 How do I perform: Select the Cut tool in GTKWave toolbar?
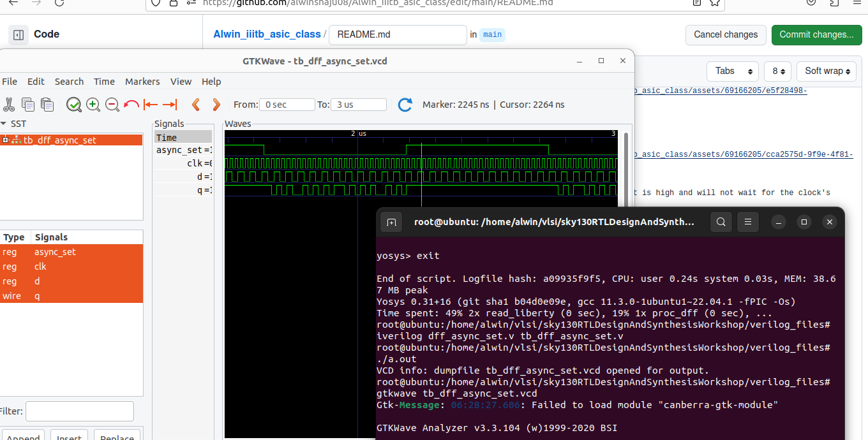[x=10, y=105]
